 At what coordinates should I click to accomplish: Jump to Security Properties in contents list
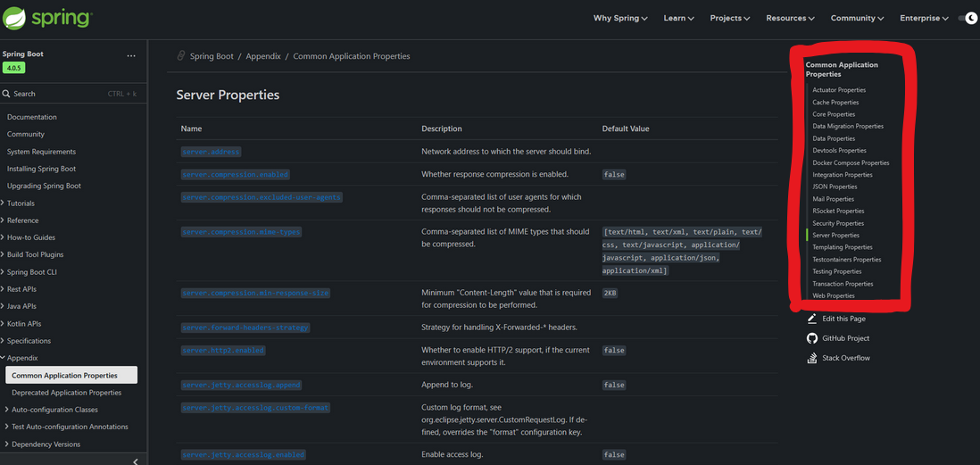(837, 223)
